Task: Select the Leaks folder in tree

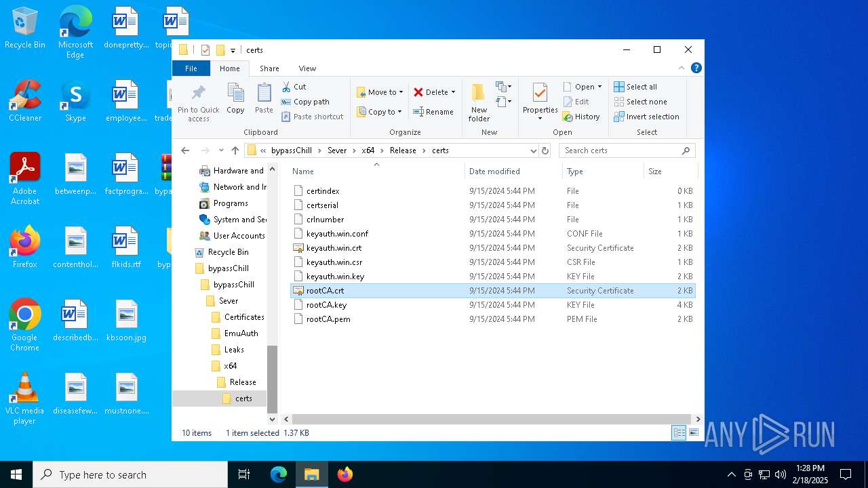Action: click(x=227, y=350)
